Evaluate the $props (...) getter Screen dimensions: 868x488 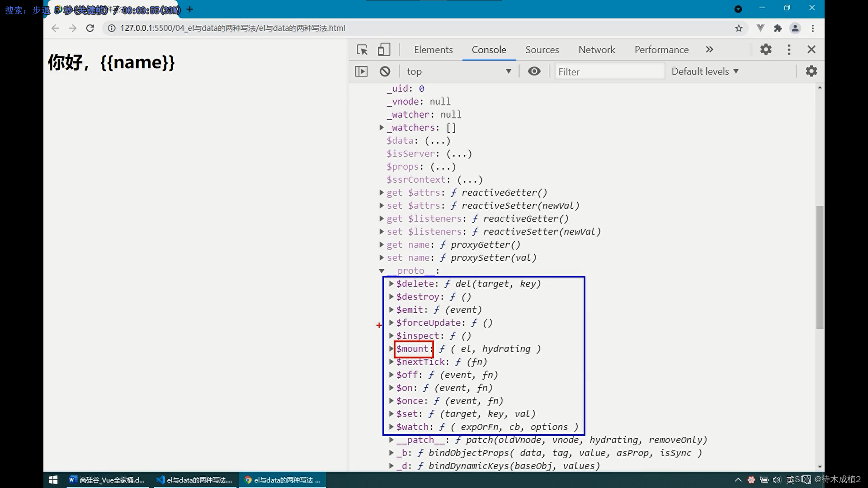pyautogui.click(x=443, y=167)
